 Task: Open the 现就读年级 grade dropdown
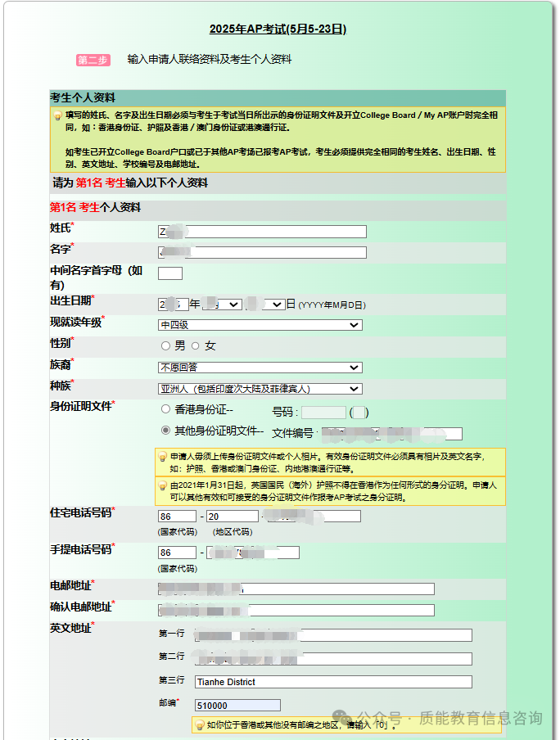point(260,325)
